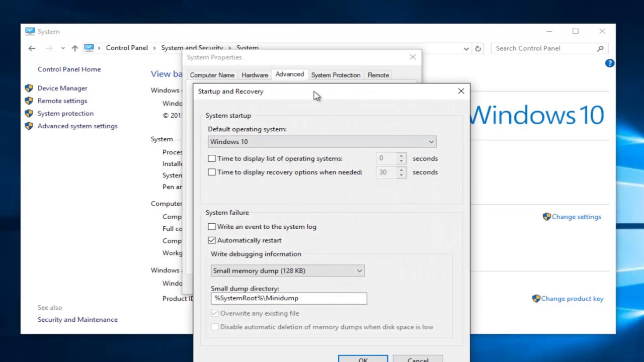
Task: Click the Change settings shield icon
Action: click(546, 217)
